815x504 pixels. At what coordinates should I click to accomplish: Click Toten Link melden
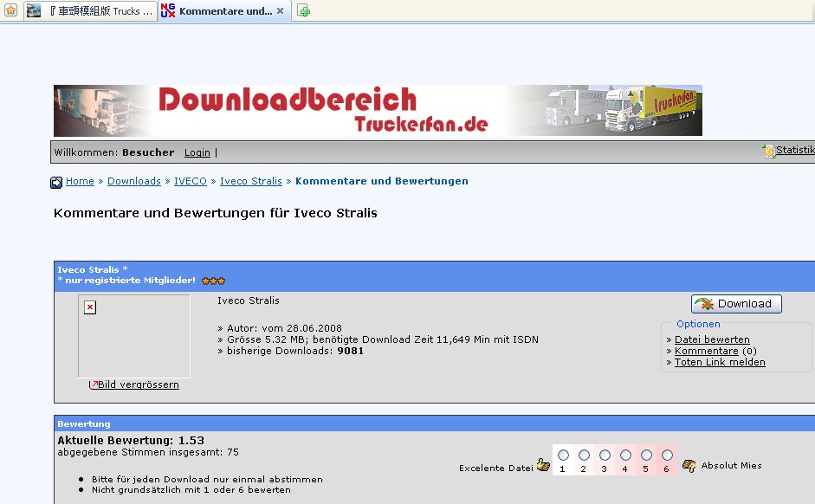point(720,362)
